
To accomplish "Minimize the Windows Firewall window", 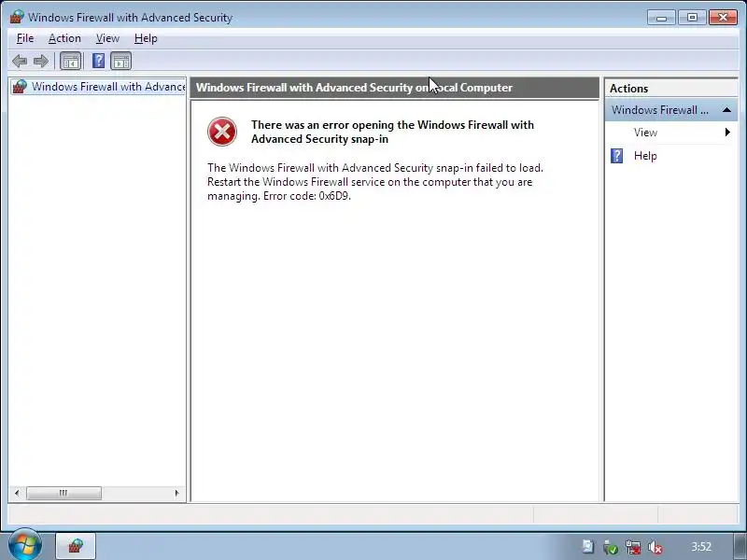I will point(661,18).
